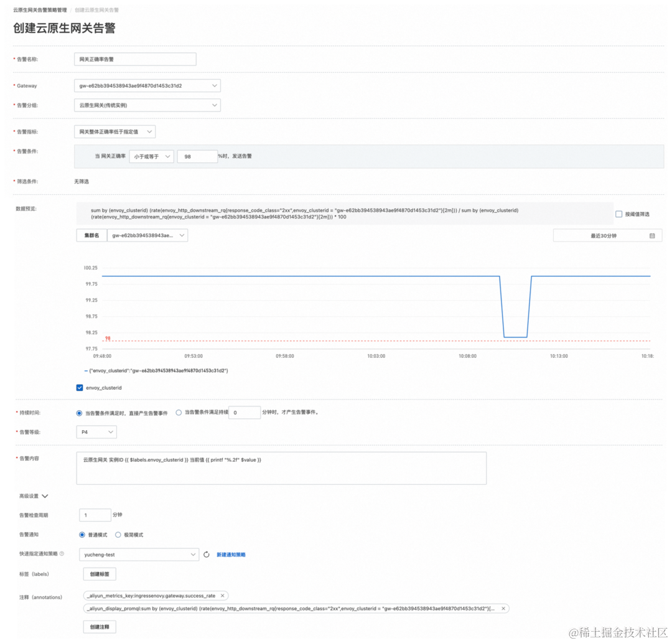This screenshot has height=643, width=672.
Task: Click the refresh icon beside notification strategy
Action: 206,554
